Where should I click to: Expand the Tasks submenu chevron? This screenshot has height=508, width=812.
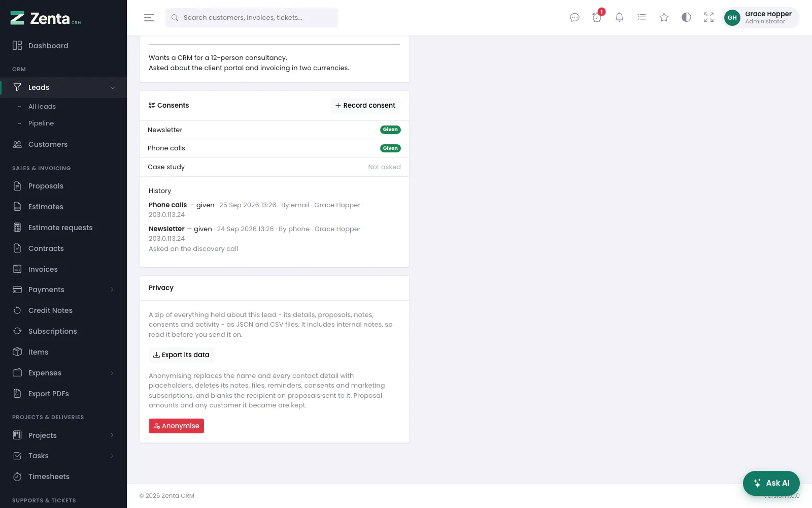click(x=112, y=456)
